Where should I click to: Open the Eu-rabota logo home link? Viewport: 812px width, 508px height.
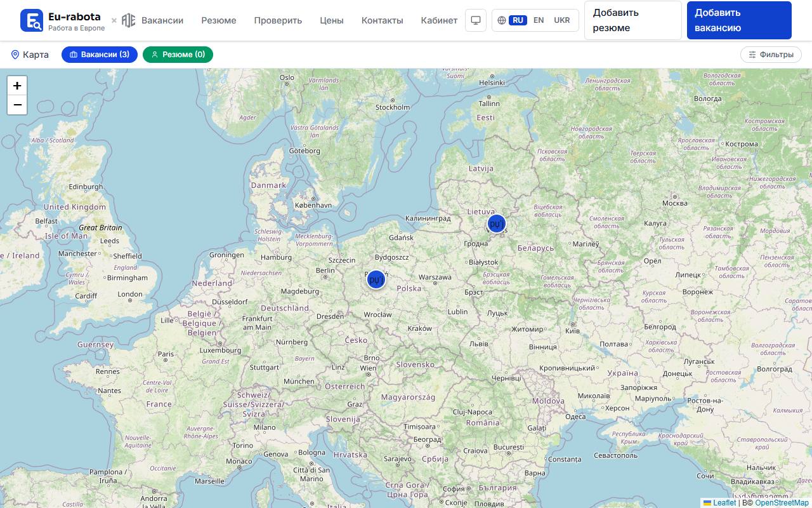pyautogui.click(x=63, y=20)
